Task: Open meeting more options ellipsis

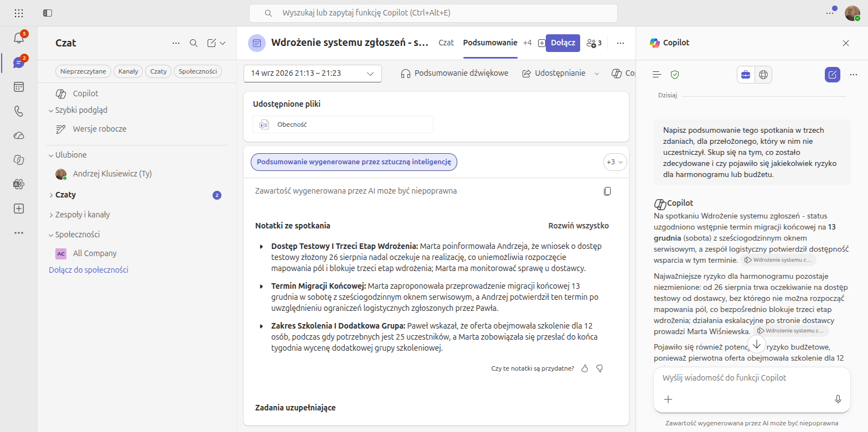Action: 621,43
